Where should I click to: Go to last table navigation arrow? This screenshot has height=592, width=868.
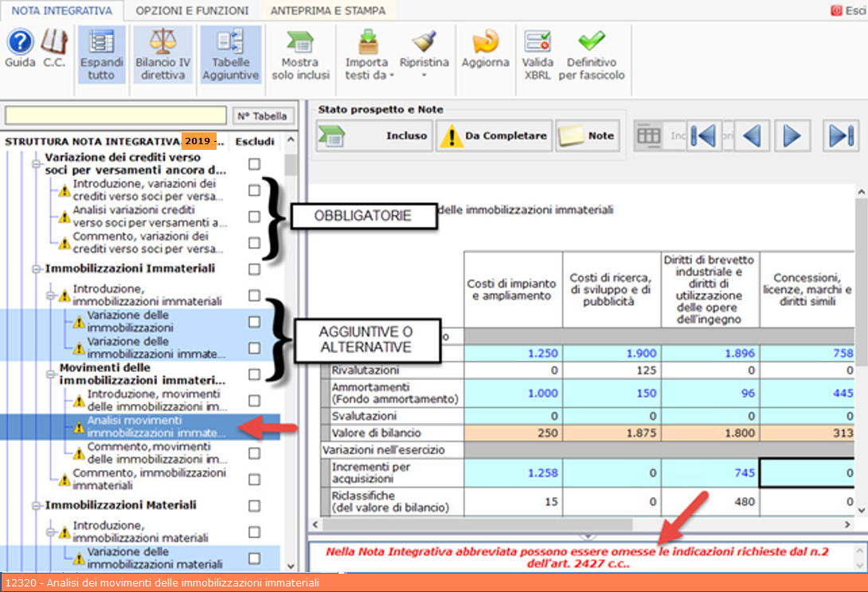841,135
